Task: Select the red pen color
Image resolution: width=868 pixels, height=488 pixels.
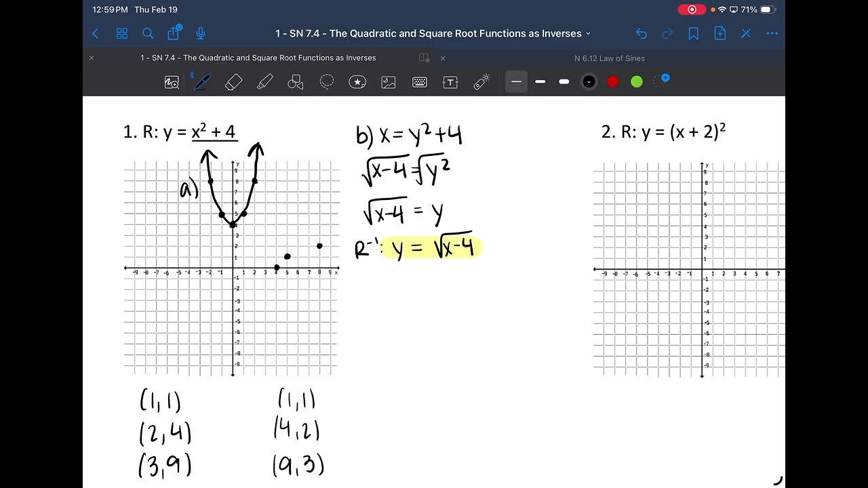Action: (613, 81)
